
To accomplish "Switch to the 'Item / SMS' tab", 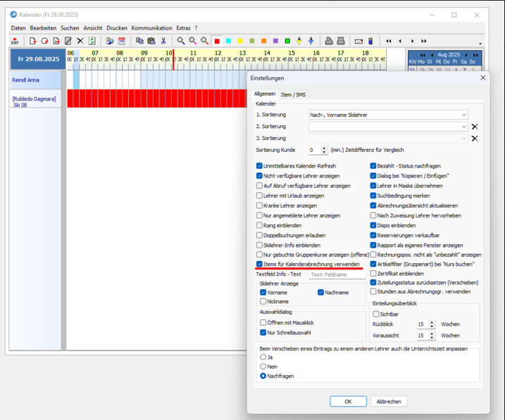I will coord(293,94).
